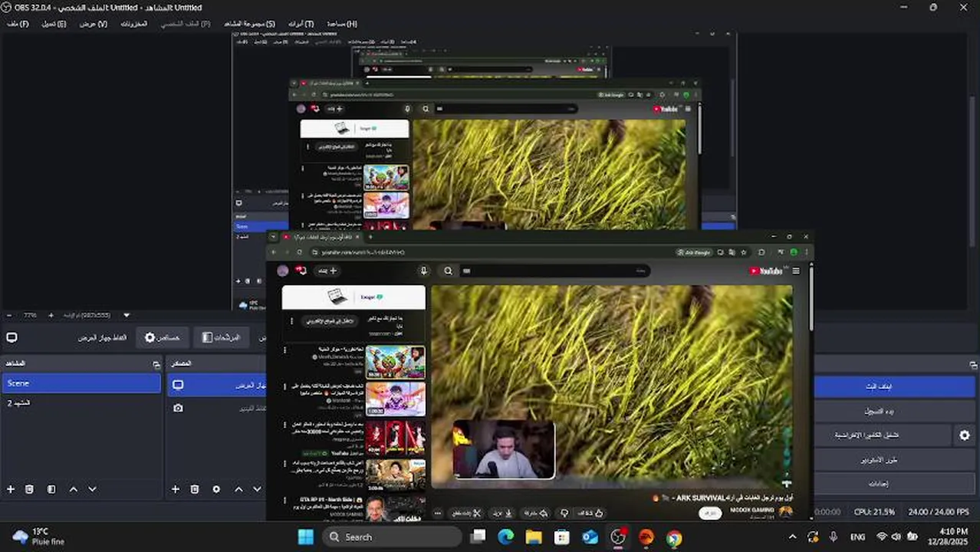Screen dimensions: 980x552
Task: Click the dislike thumbs-down on the video
Action: 564,513
